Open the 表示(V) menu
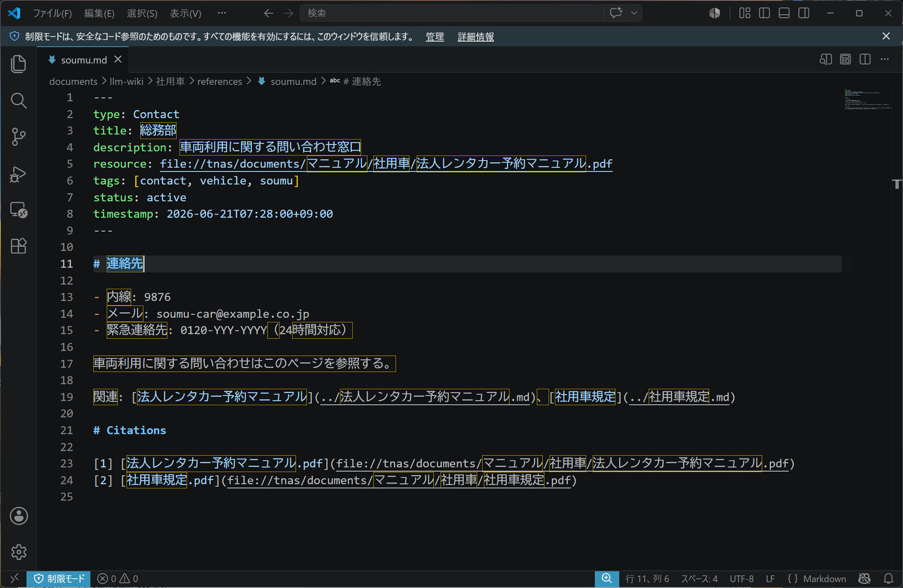903x588 pixels. (185, 13)
